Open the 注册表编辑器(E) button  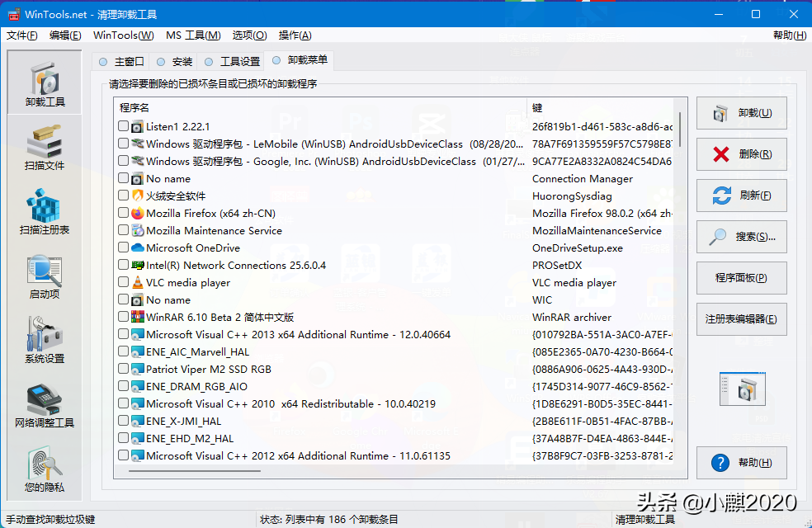pos(742,319)
